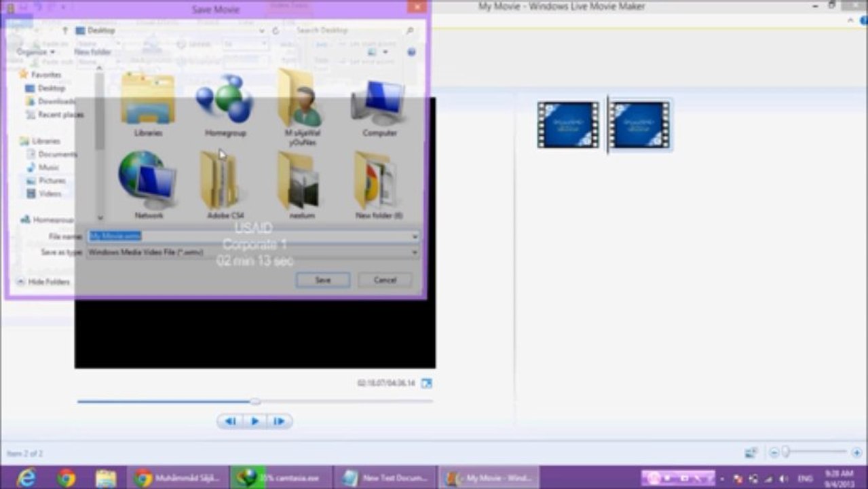Open the Homegroup icon in file list
868x489 pixels.
point(225,104)
